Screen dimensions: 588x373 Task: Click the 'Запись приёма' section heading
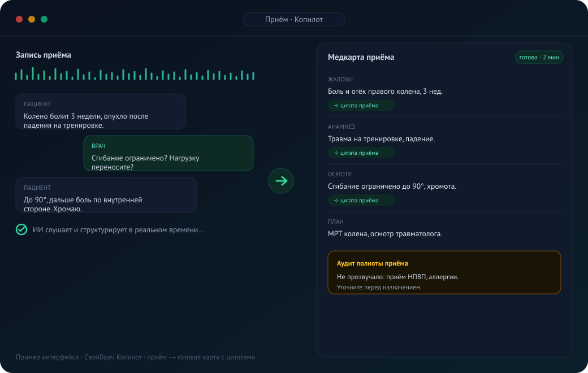[43, 55]
